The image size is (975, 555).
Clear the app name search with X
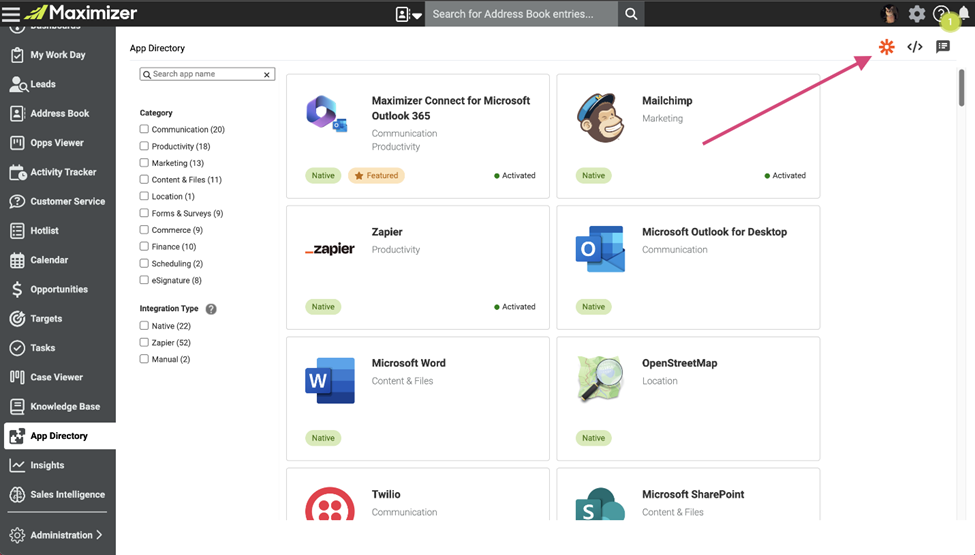pos(267,75)
